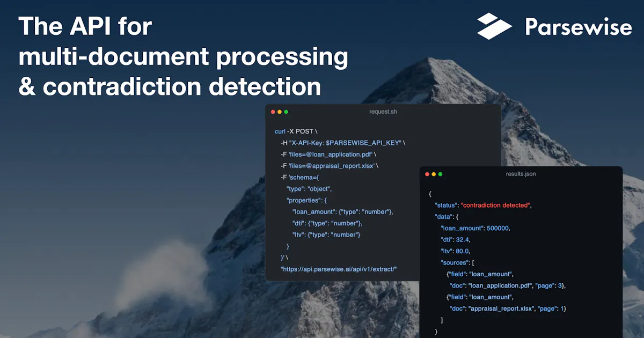Viewport: 644px width, 338px height.
Task: Minimize request.sh window using yellow dot
Action: coord(280,112)
